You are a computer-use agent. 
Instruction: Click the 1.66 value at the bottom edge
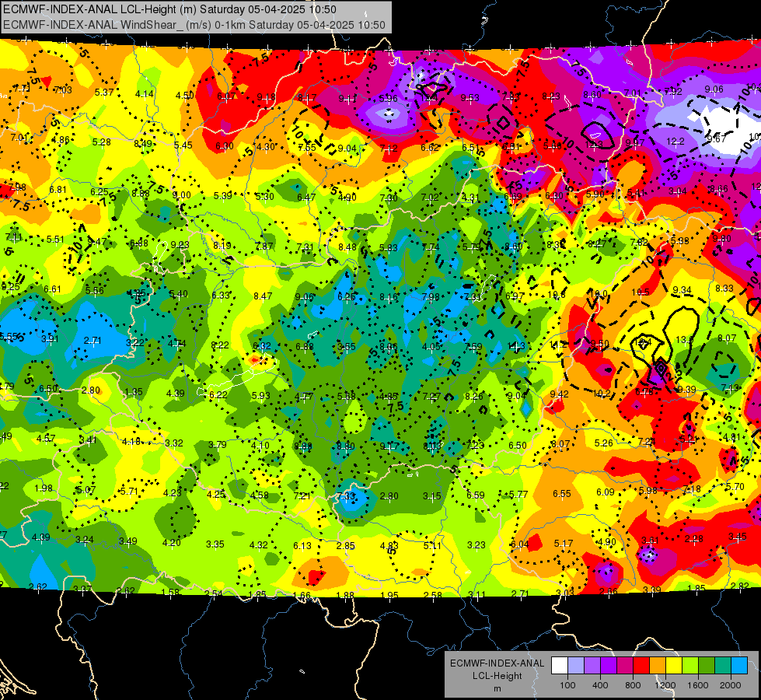(x=302, y=595)
